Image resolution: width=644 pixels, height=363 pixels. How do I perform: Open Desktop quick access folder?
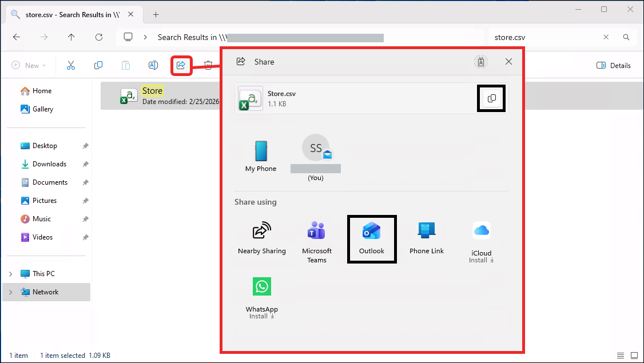(x=39, y=146)
